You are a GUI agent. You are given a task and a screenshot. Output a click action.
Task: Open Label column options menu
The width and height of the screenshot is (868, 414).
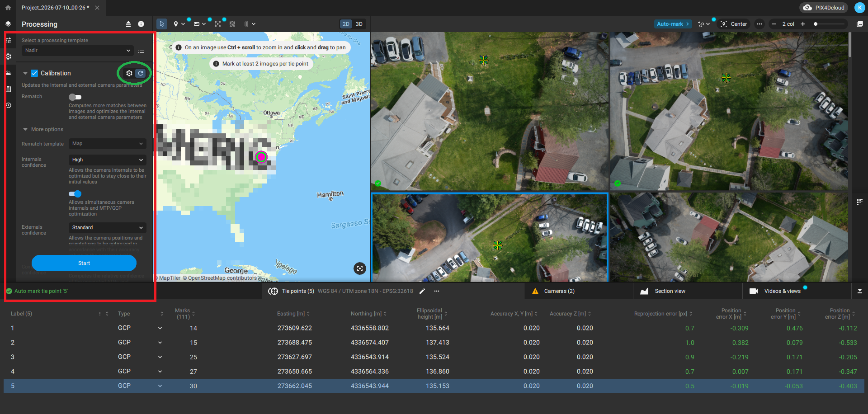pyautogui.click(x=100, y=314)
